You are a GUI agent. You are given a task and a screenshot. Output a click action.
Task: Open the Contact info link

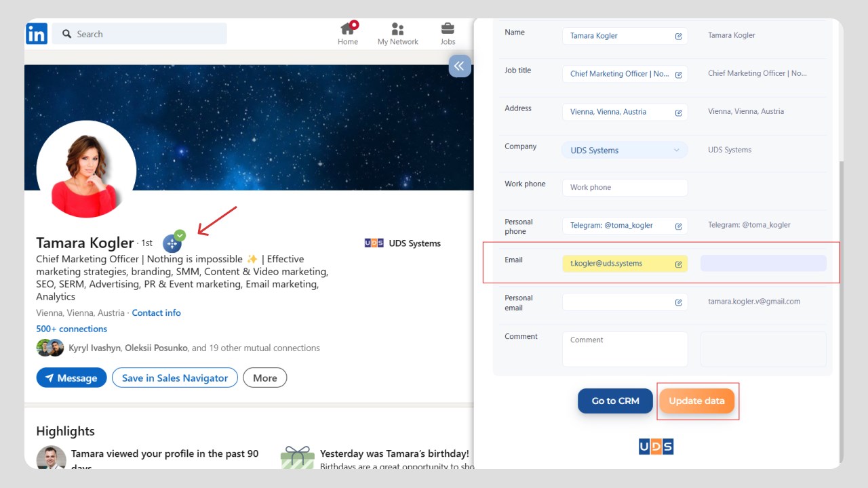tap(156, 312)
